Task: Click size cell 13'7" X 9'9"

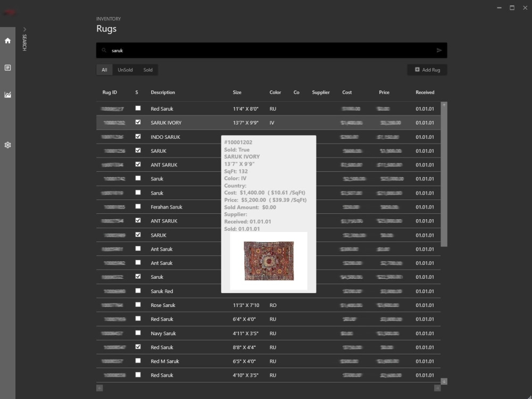Action: point(245,123)
